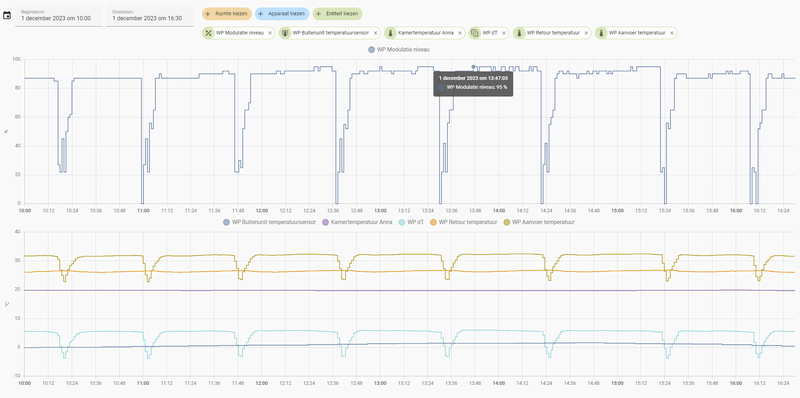Remove the WP Retour temperatuur chip
The image size is (800, 398).
[x=586, y=33]
